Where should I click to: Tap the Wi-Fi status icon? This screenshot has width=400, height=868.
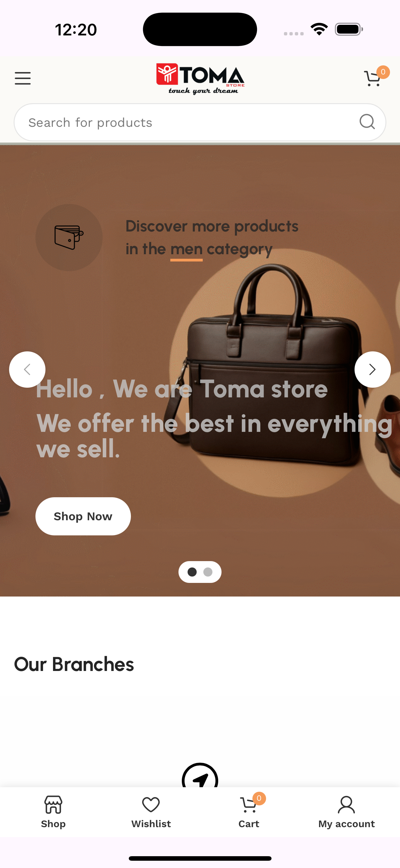point(319,29)
